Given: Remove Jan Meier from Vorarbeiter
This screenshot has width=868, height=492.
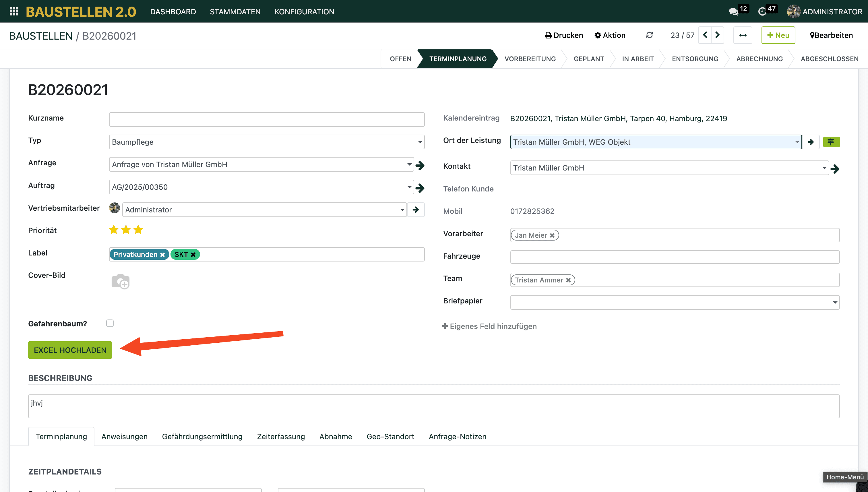Looking at the screenshot, I should click(552, 235).
